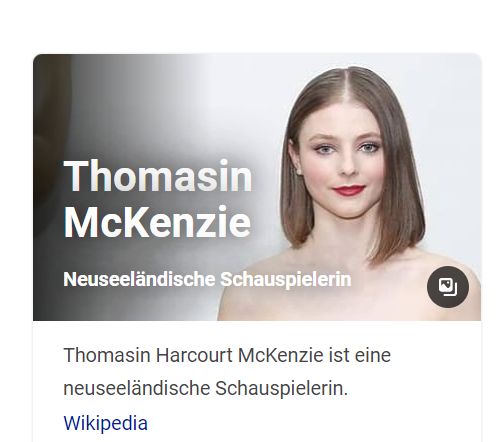Viewport: 499px width, 442px height.
Task: Click the portrait photo in the header
Action: [x=257, y=187]
